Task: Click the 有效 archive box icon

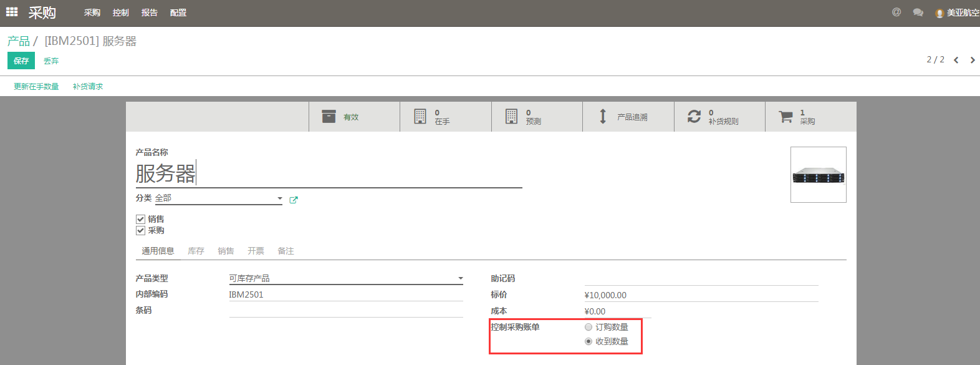Action: click(x=329, y=117)
